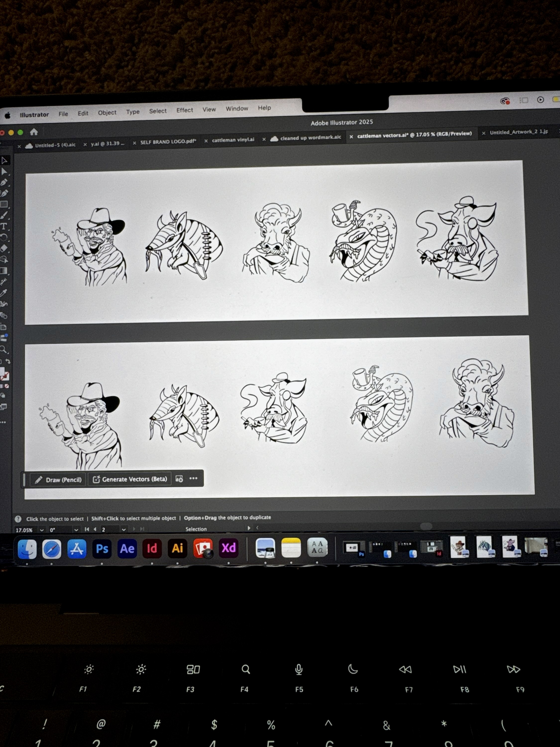Click the Generate Vectors (Beta) button
The height and width of the screenshot is (747, 560).
pos(130,479)
